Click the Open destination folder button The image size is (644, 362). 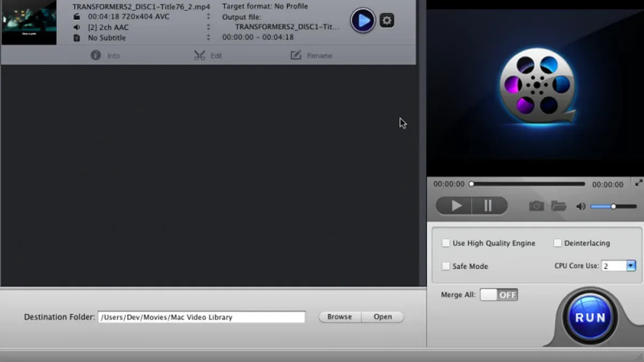point(383,317)
